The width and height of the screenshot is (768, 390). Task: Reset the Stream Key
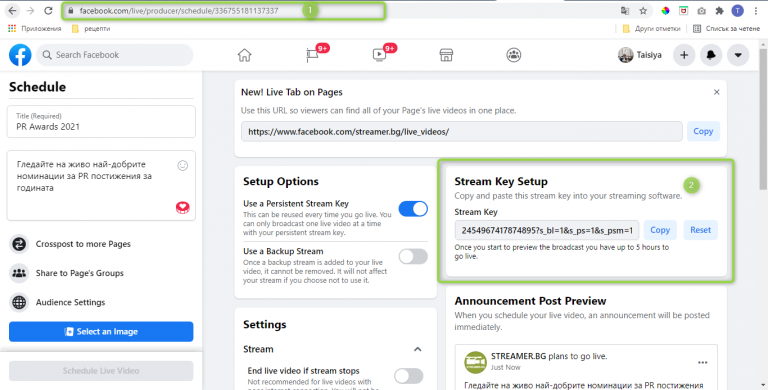[x=700, y=230]
